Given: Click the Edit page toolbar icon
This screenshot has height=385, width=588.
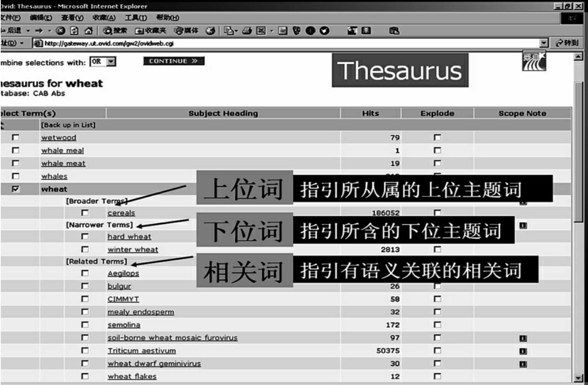Looking at the screenshot, I should pos(261,31).
